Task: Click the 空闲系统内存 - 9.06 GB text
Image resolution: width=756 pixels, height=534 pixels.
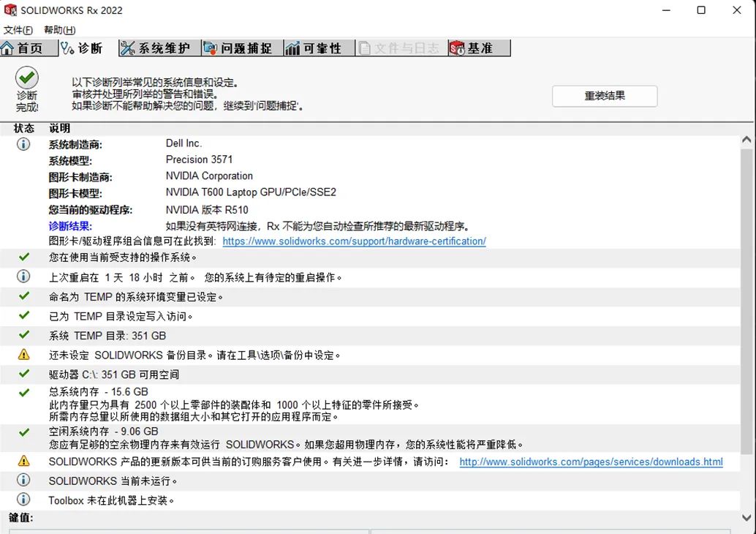Action: click(103, 432)
